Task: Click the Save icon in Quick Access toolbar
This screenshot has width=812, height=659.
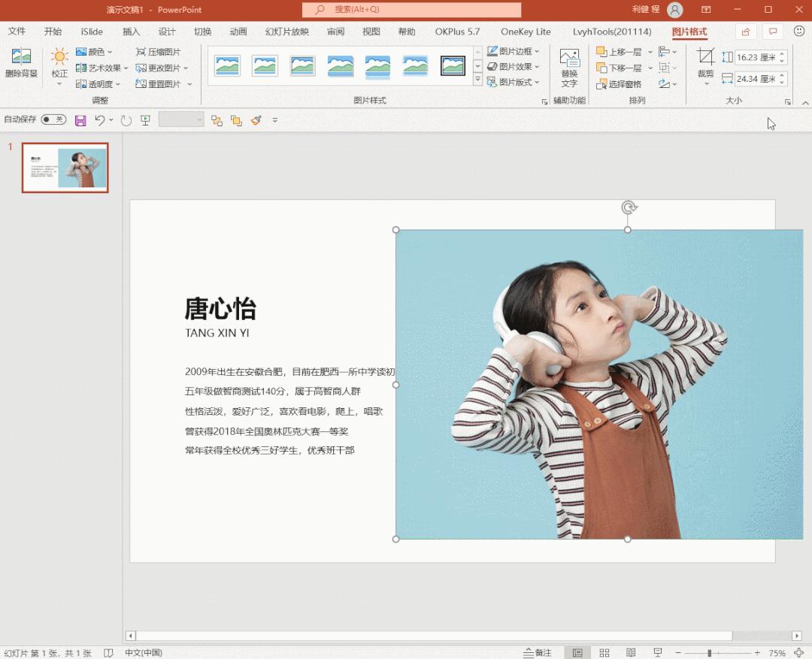Action: point(80,119)
